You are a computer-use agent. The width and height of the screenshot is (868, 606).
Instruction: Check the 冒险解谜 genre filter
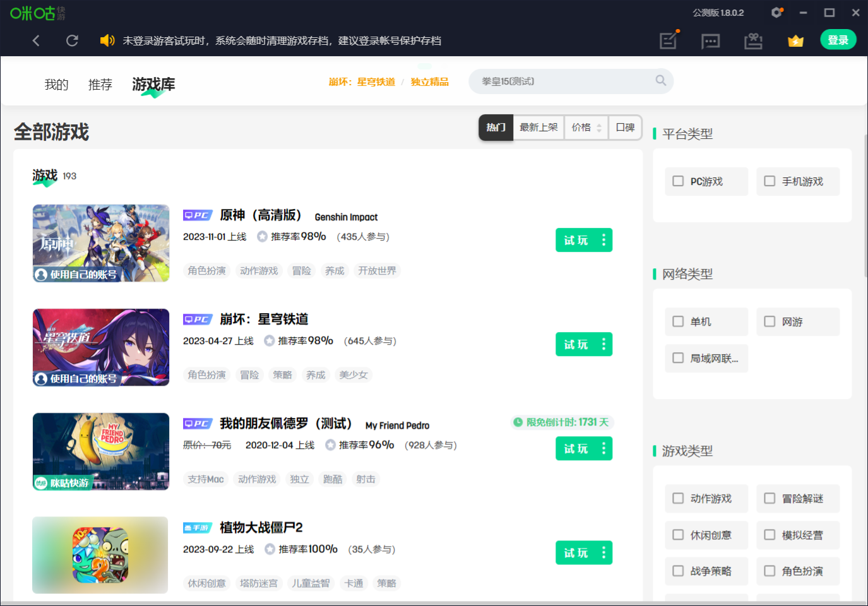pyautogui.click(x=770, y=499)
